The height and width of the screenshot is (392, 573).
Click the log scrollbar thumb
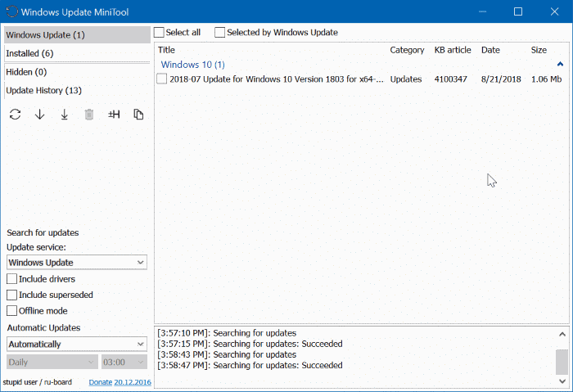(x=562, y=362)
